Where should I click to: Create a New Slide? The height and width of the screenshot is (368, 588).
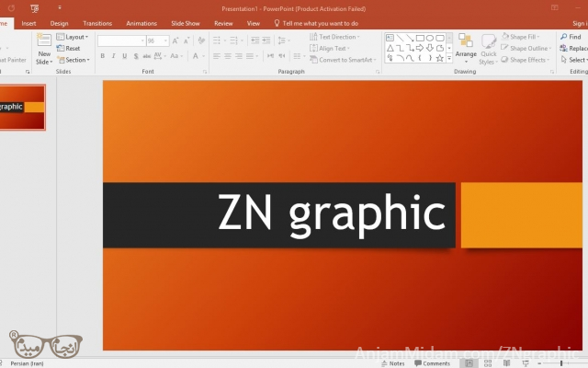pyautogui.click(x=44, y=49)
